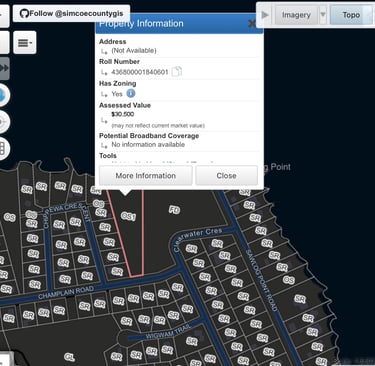Click the More Information button
Image resolution: width=375 pixels, height=366 pixels.
tap(146, 175)
